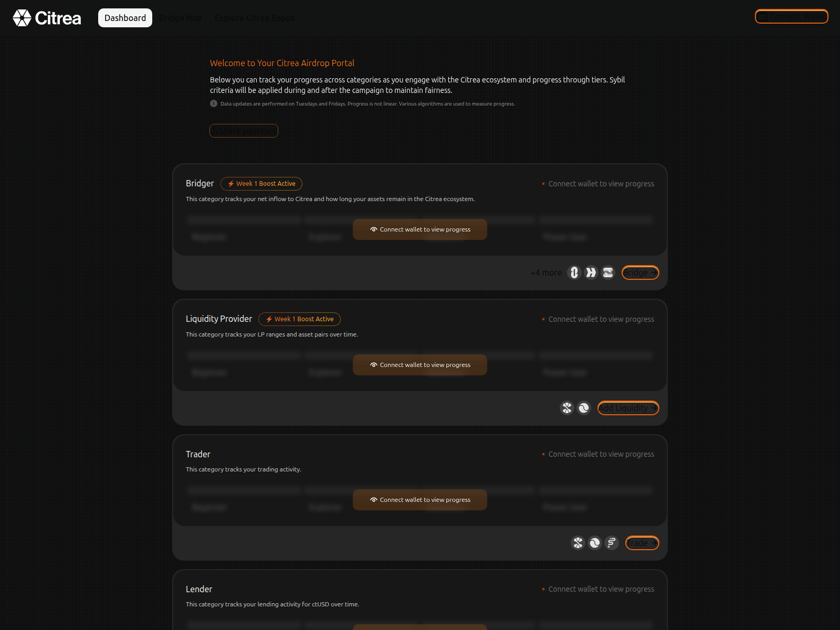This screenshot has width=840, height=630.
Task: Click Connect wallet status in Bridger card
Action: (601, 184)
